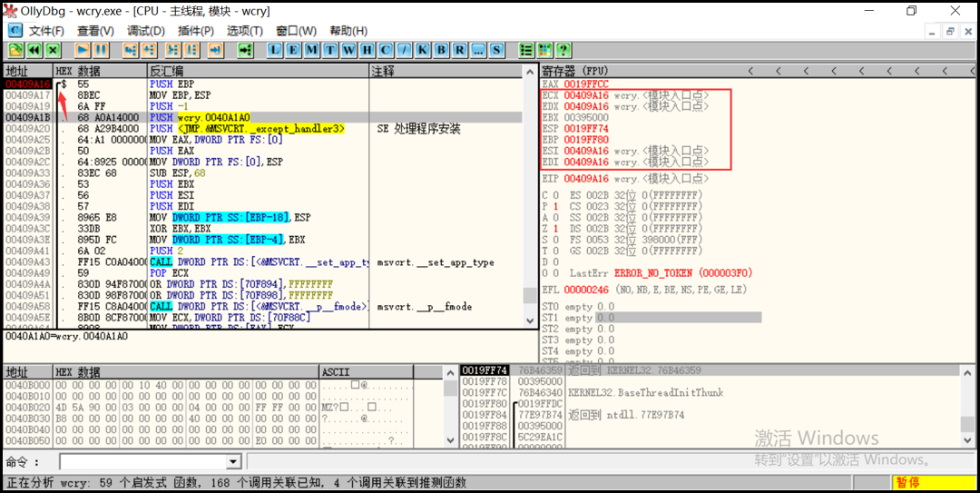Restart the program with the rewind icon
980x493 pixels.
[x=34, y=49]
